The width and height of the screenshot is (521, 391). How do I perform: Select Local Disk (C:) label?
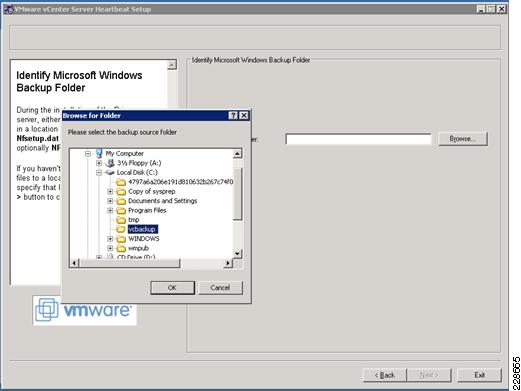[137, 173]
